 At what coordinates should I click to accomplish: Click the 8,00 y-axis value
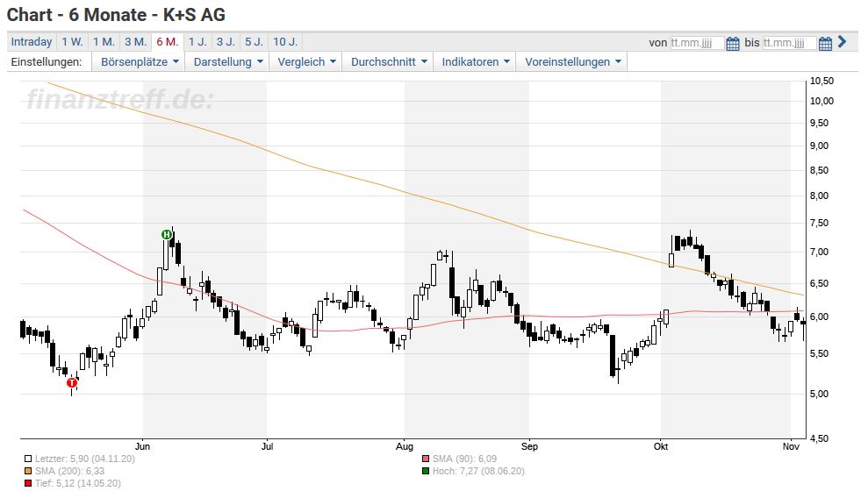(819, 196)
